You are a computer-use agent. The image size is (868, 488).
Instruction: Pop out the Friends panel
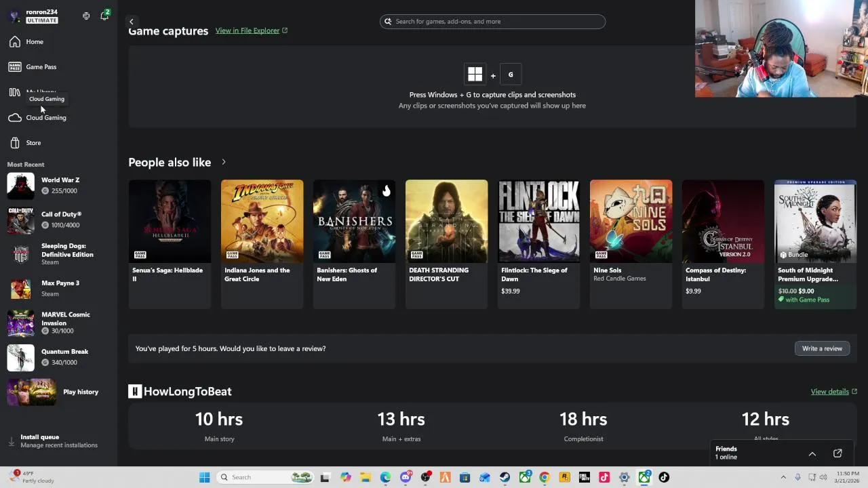point(837,453)
